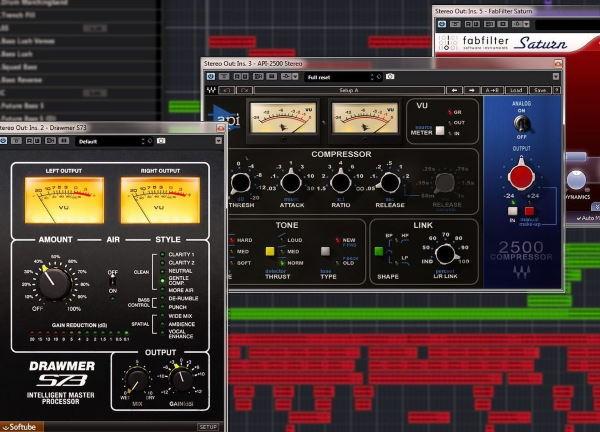
Task: Select the Ambience spatial style
Action: pyautogui.click(x=181, y=324)
